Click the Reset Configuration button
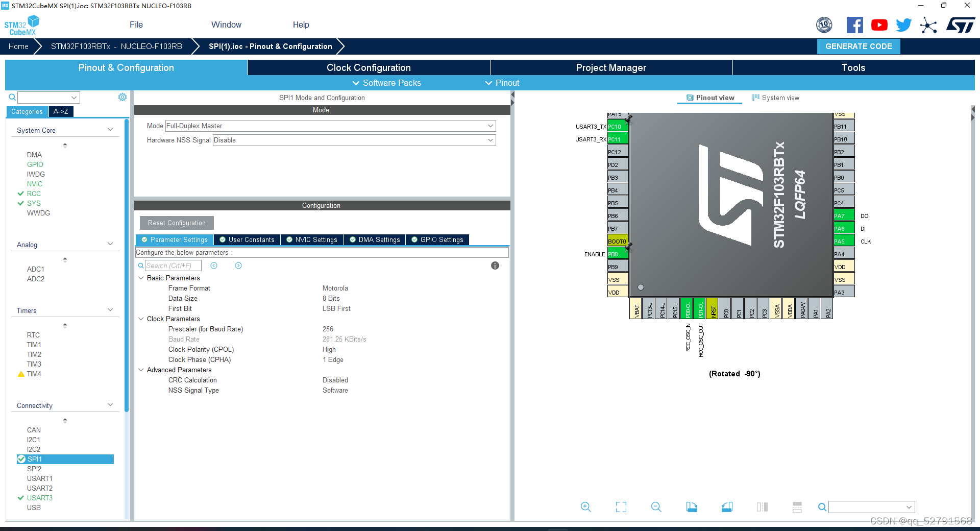The height and width of the screenshot is (531, 980). pyautogui.click(x=177, y=223)
